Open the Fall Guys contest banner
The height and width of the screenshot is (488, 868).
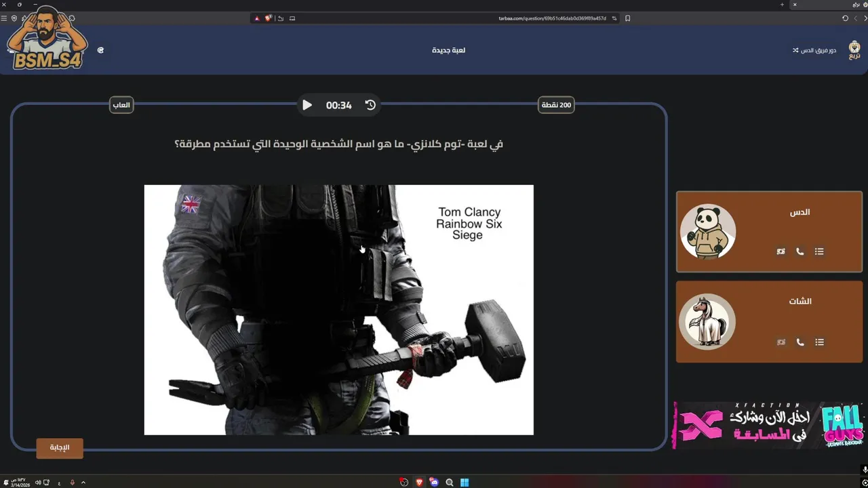(769, 425)
